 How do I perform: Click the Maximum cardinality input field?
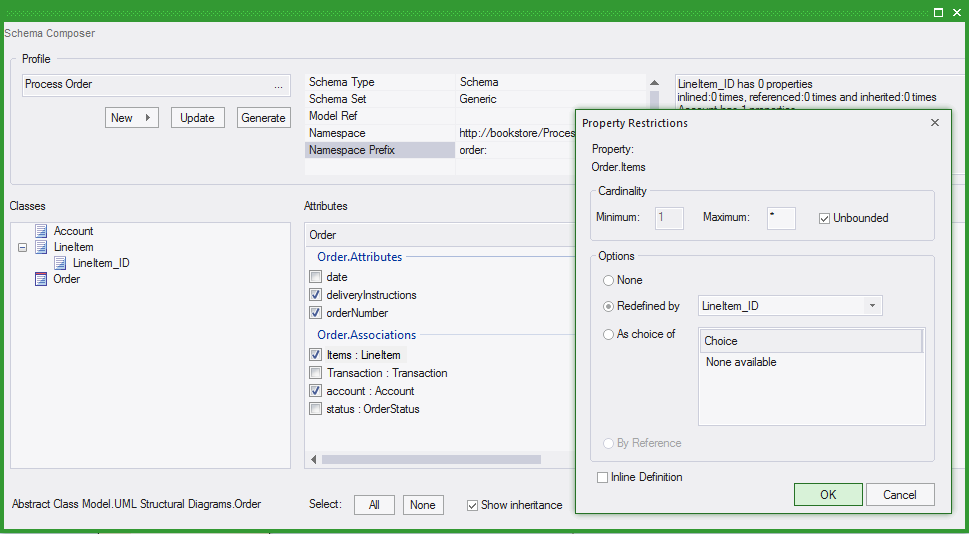pos(781,218)
